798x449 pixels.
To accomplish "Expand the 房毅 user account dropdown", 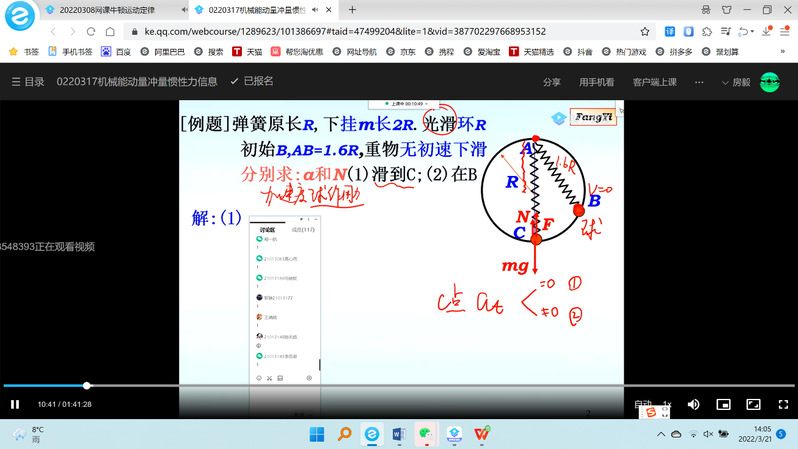I will (x=735, y=82).
